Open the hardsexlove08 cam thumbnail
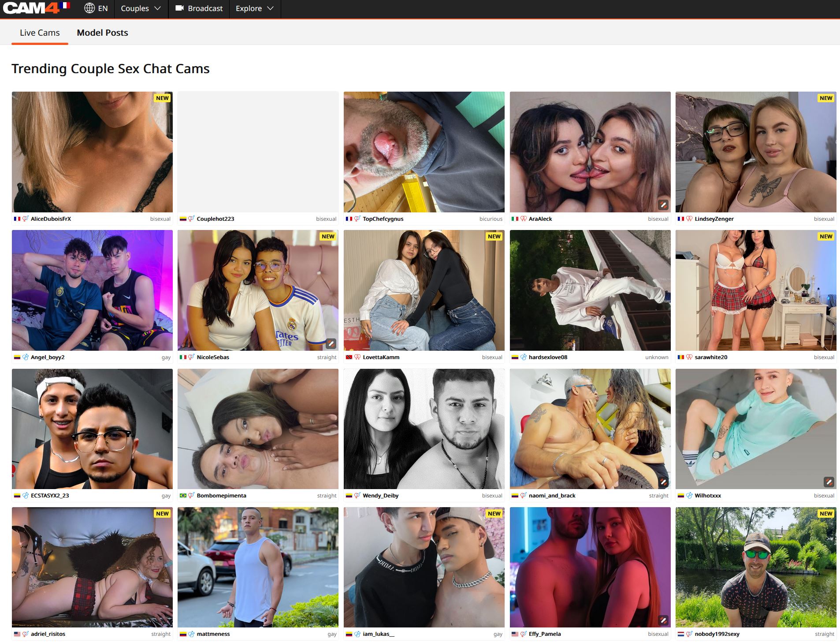The height and width of the screenshot is (642, 840). pos(590,290)
